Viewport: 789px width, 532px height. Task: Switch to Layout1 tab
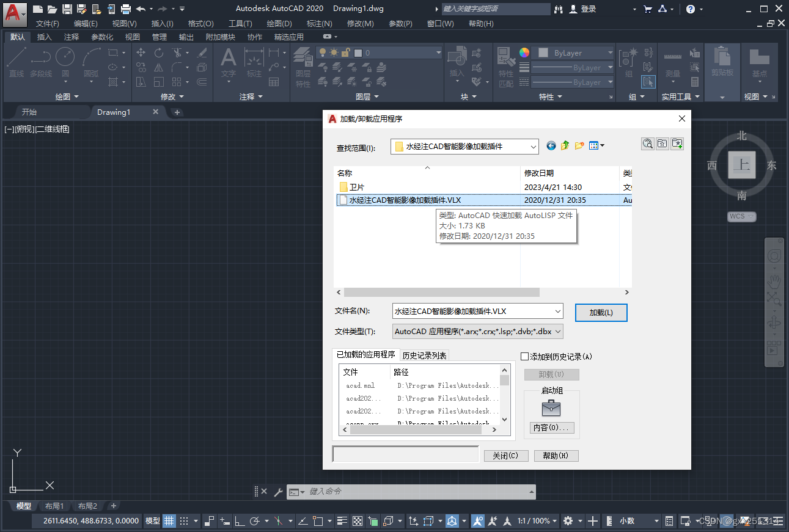pyautogui.click(x=54, y=506)
